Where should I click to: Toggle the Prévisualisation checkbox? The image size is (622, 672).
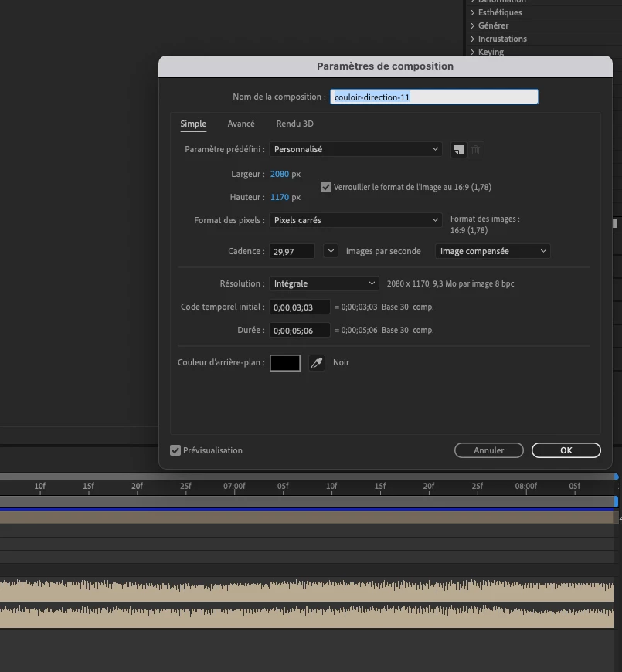click(x=175, y=450)
